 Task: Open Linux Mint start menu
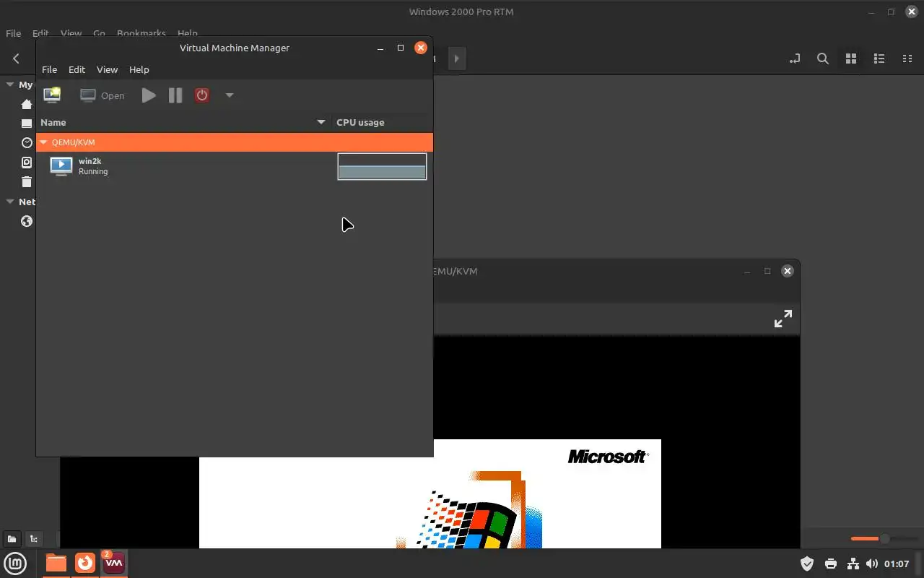pyautogui.click(x=16, y=563)
